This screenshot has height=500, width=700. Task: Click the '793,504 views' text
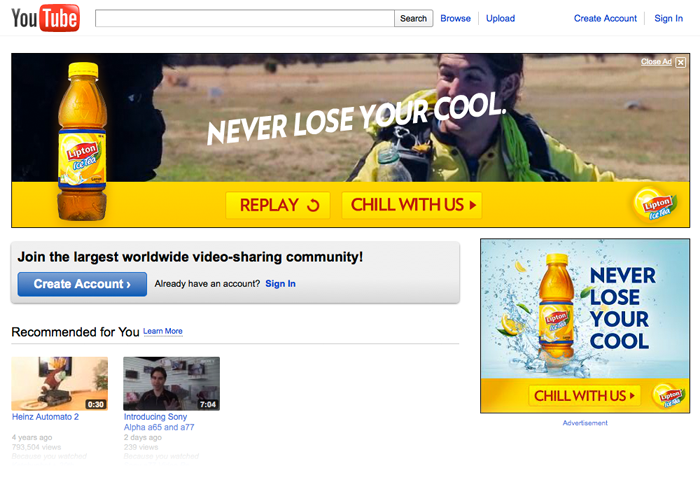pyautogui.click(x=37, y=447)
